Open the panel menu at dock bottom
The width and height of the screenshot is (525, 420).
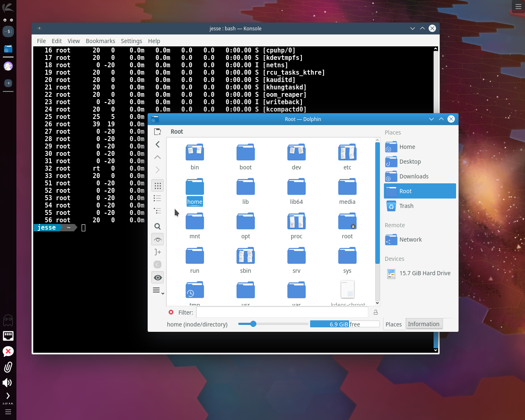click(8, 412)
